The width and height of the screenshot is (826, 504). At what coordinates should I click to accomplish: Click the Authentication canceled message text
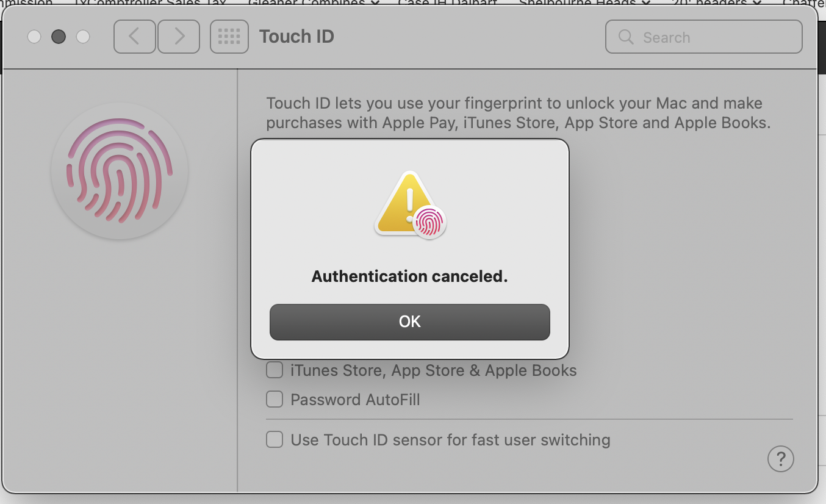409,276
